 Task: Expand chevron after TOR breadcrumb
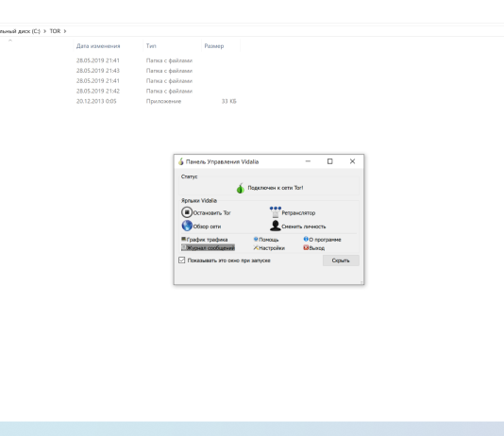65,31
